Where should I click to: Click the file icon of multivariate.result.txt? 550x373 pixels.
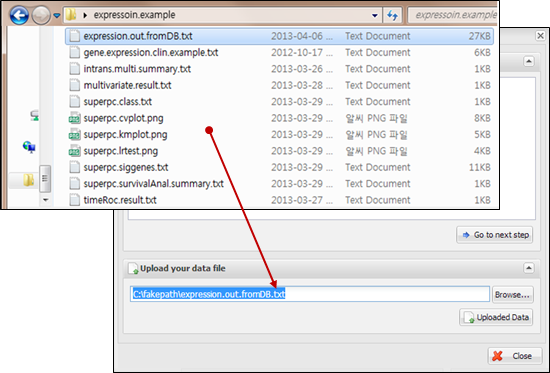point(74,85)
